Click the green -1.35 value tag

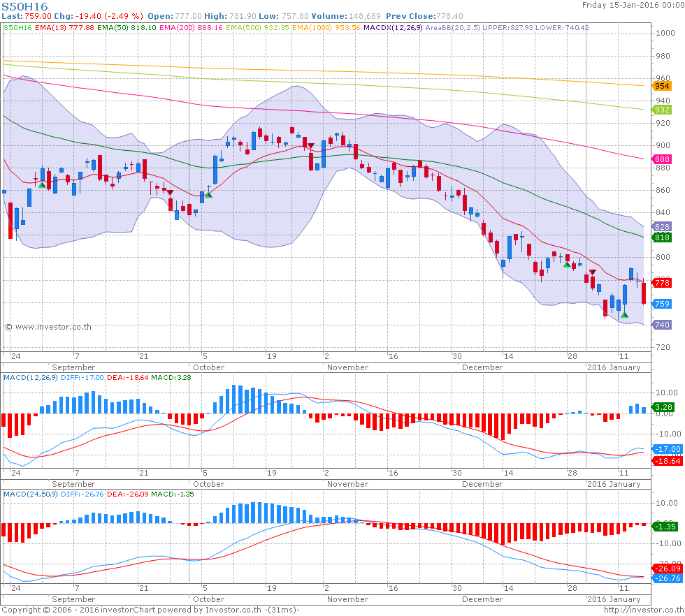[x=665, y=527]
